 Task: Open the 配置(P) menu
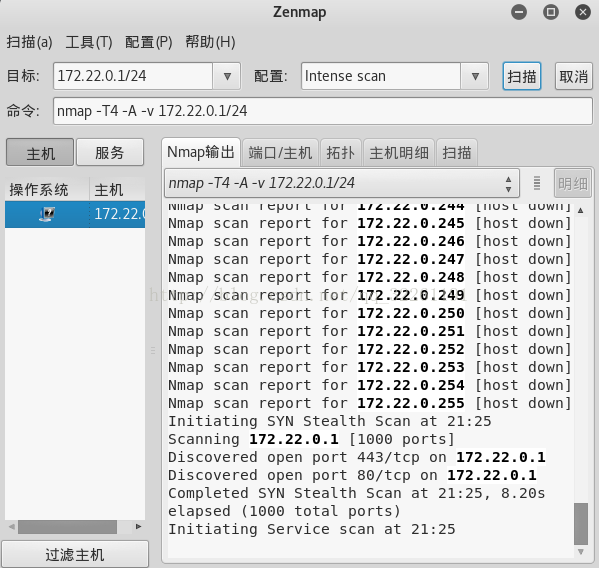pyautogui.click(x=149, y=42)
